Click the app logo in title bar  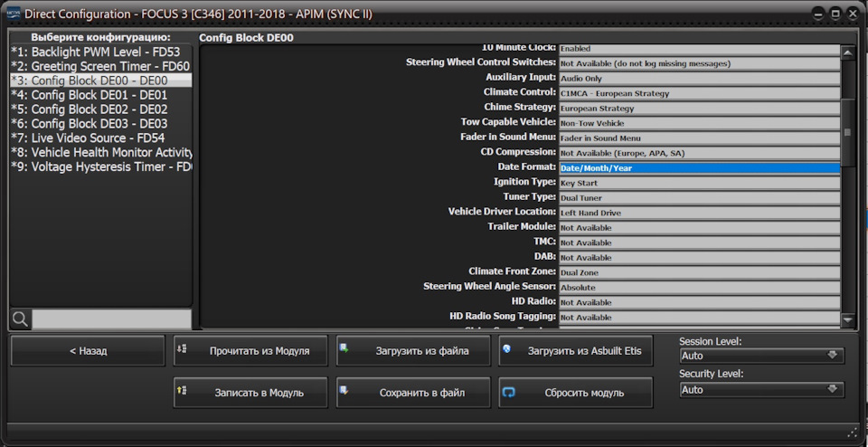(x=13, y=13)
